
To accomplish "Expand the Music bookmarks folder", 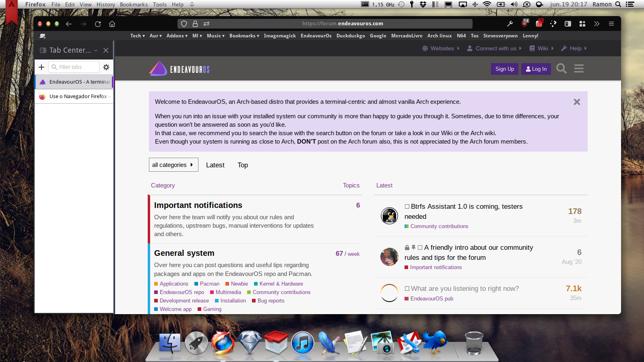I will click(x=216, y=36).
